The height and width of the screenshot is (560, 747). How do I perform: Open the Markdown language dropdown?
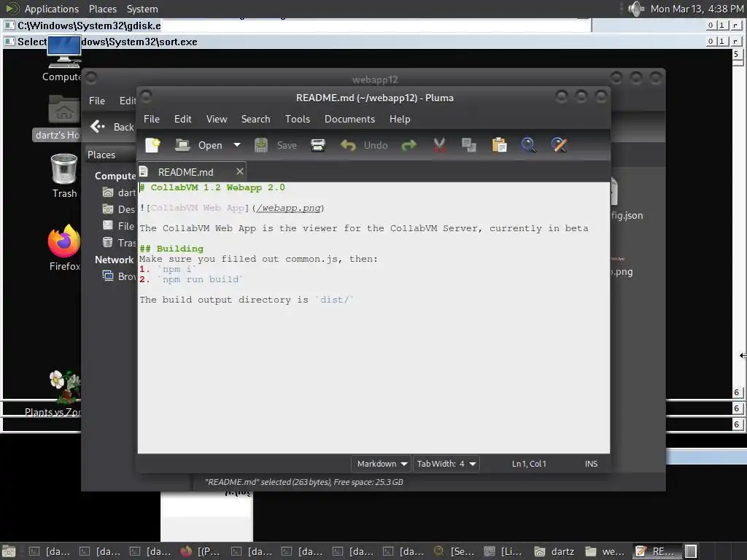(x=382, y=464)
